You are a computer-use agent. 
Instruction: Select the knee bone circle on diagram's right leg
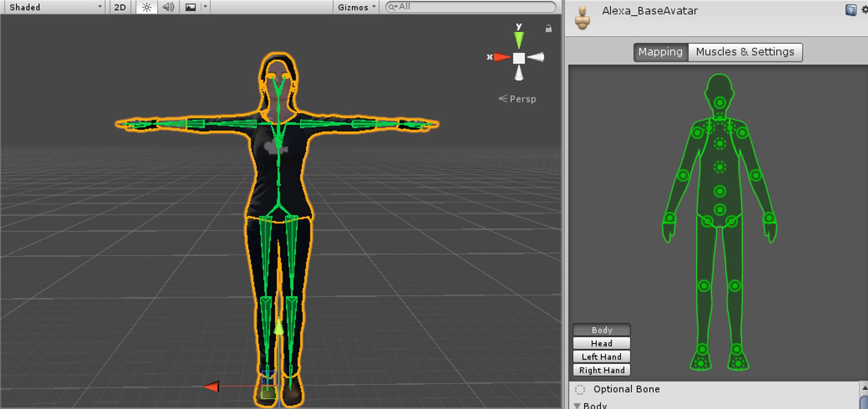coord(735,285)
